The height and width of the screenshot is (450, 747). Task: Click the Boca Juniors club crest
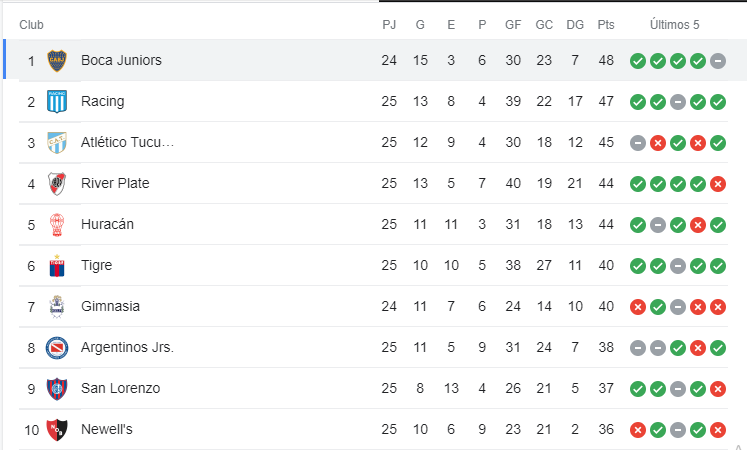click(57, 60)
